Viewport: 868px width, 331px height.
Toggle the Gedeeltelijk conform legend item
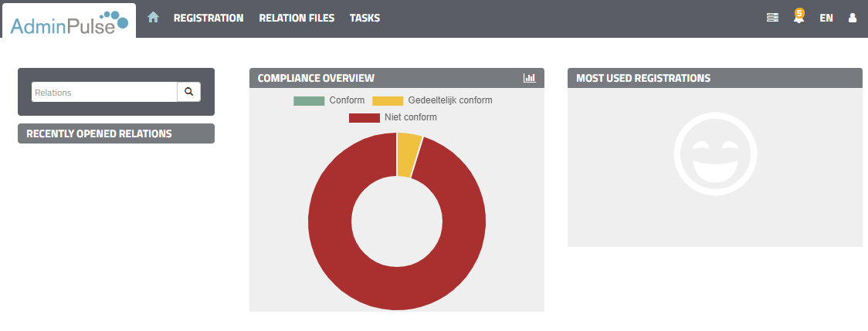[x=432, y=100]
